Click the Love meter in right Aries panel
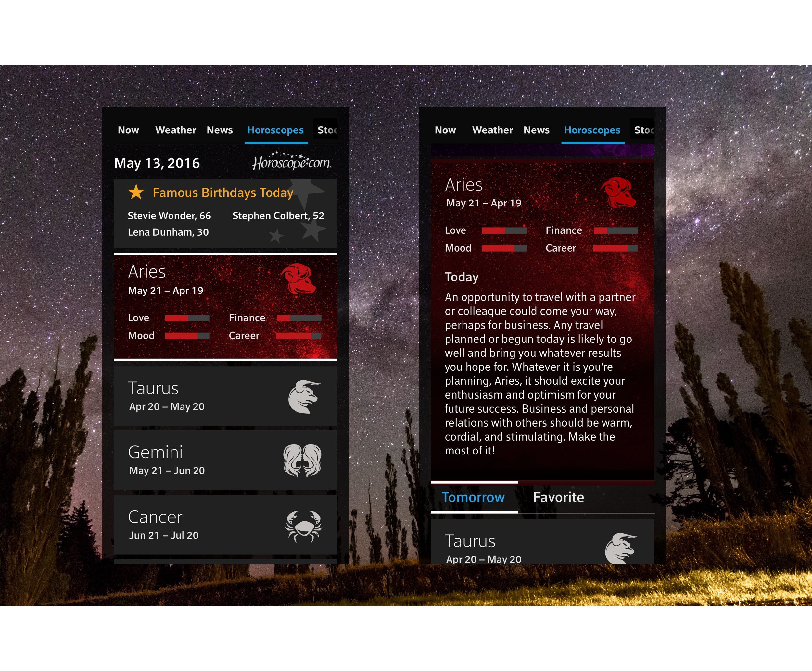Screen dimensions: 812x671 [504, 231]
